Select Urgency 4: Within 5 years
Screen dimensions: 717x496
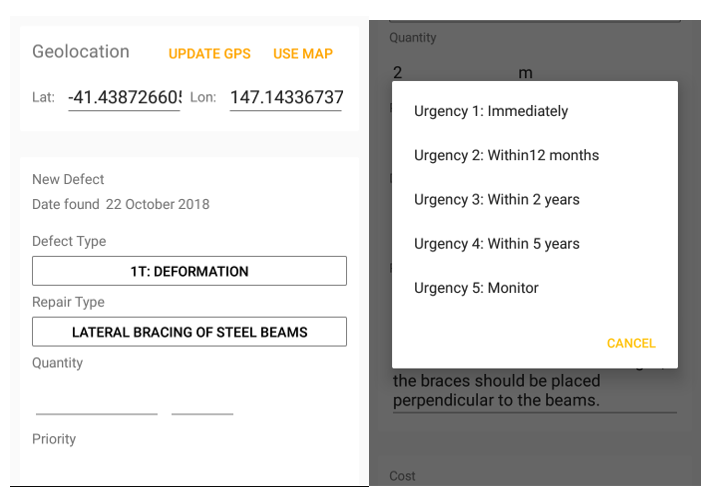pos(497,243)
